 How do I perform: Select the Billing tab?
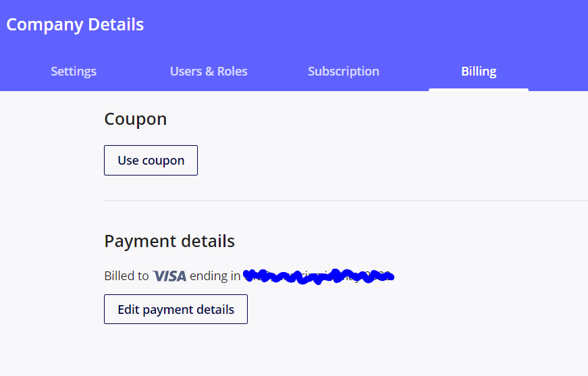tap(479, 72)
